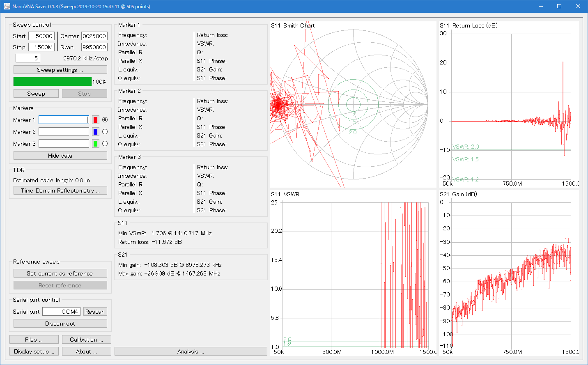Viewport: 588px width, 365px height.
Task: Click the S21 Gain chart
Action: 509,273
